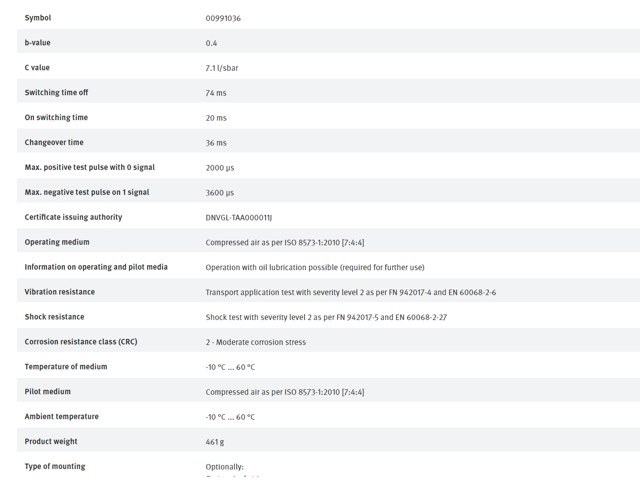Click the b-value row label
Screen dimensions: 640x480
pyautogui.click(x=38, y=42)
